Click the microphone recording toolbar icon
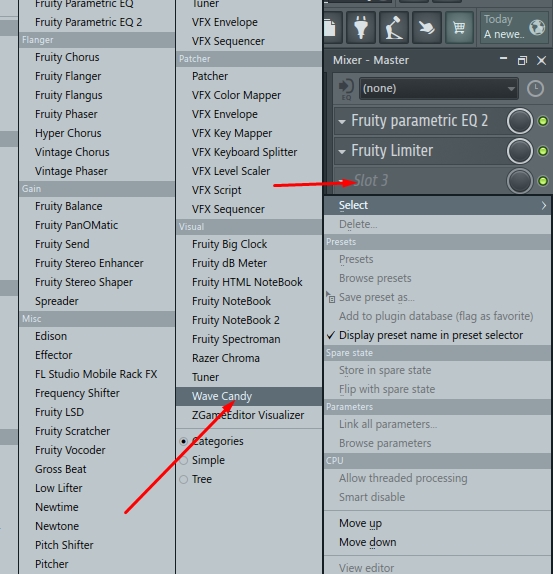The image size is (553, 574). click(393, 27)
